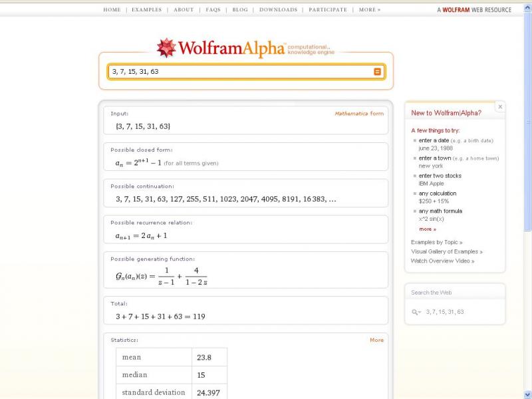Try the $250 + 15% calculation example
532x399 pixels.
434,201
